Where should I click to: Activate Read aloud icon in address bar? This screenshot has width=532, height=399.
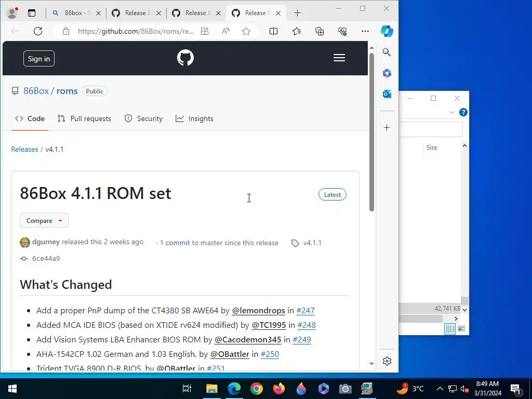tap(225, 31)
